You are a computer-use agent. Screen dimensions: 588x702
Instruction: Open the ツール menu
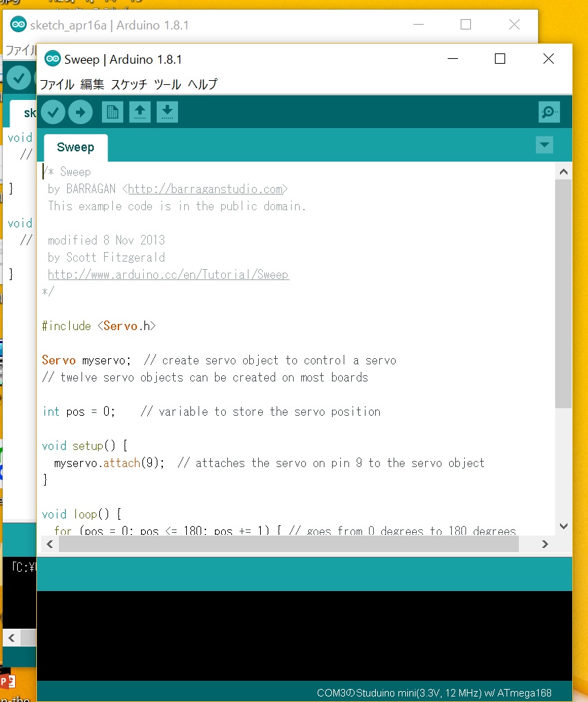(167, 85)
